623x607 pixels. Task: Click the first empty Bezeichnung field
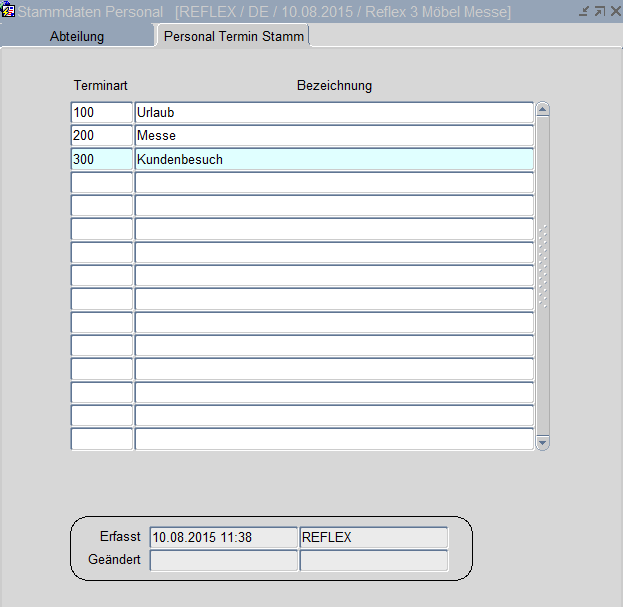tap(334, 183)
